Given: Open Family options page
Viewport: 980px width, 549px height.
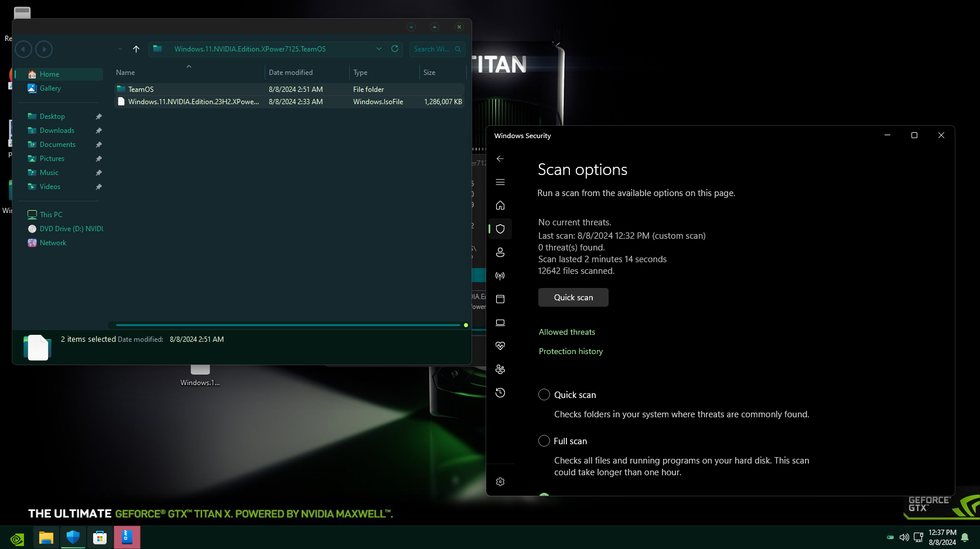Looking at the screenshot, I should (500, 369).
